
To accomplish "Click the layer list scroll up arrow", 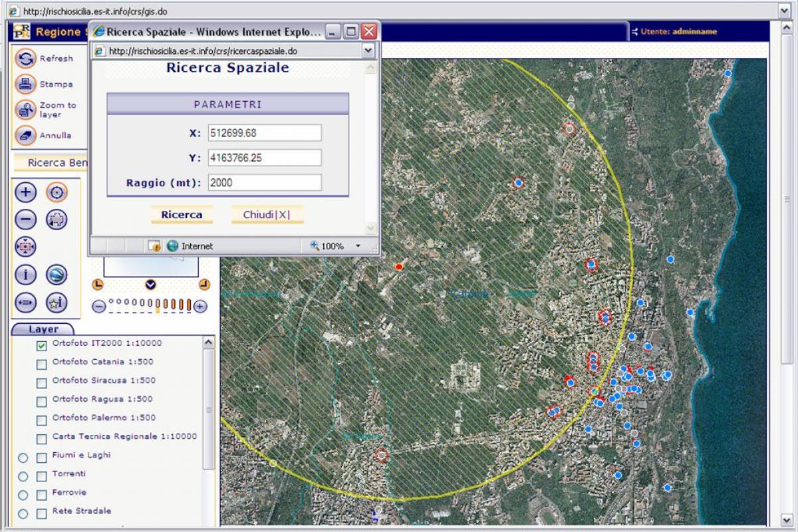I will click(x=209, y=342).
